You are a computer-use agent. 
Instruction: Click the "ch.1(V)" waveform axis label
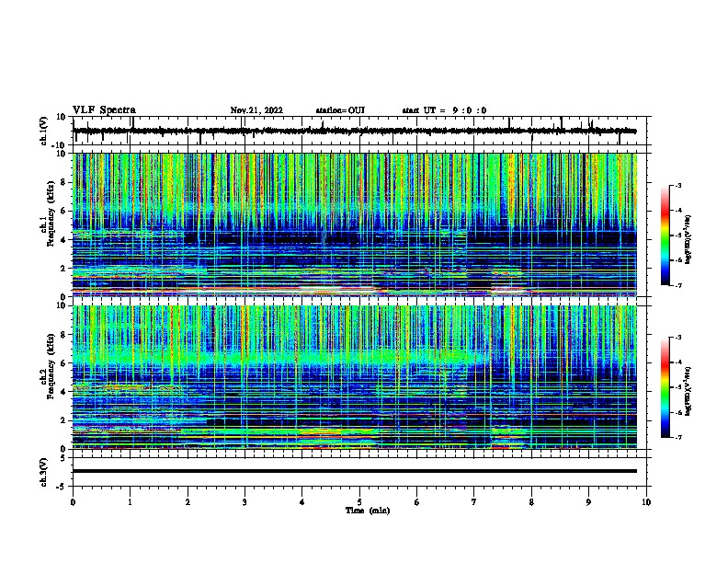coord(44,131)
